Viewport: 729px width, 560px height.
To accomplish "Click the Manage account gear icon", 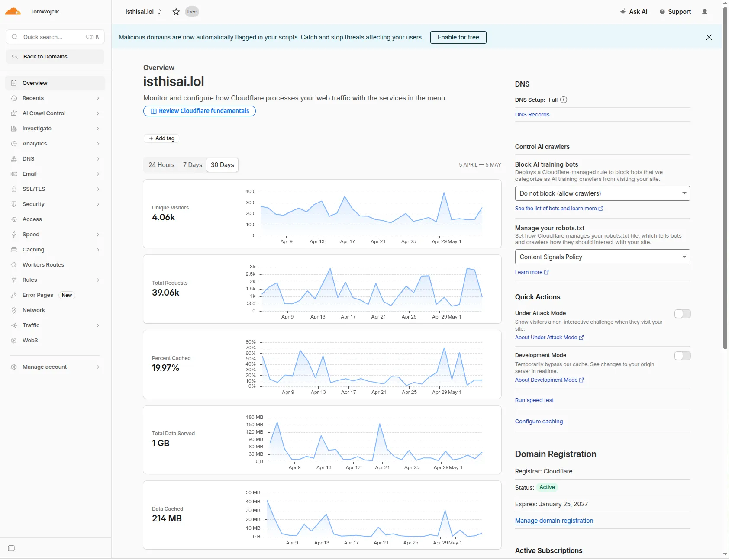I will 14,367.
